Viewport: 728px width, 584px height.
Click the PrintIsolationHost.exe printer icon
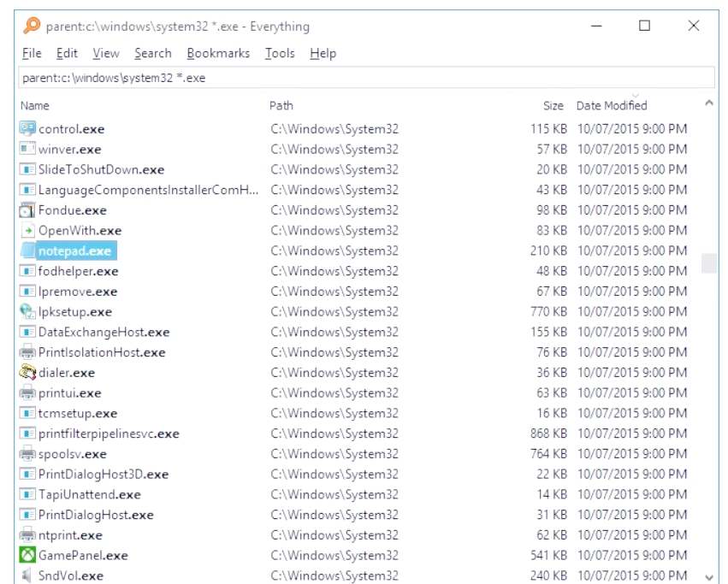27,352
